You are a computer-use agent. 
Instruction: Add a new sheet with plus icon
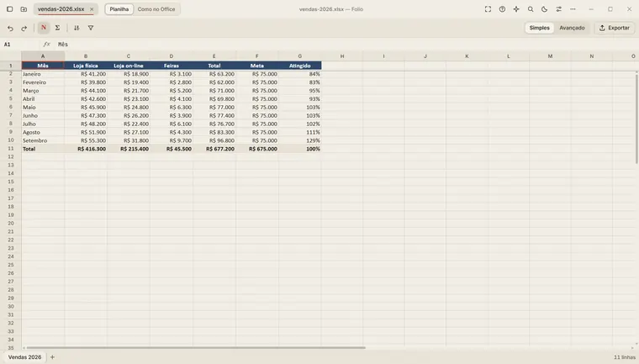pyautogui.click(x=52, y=357)
